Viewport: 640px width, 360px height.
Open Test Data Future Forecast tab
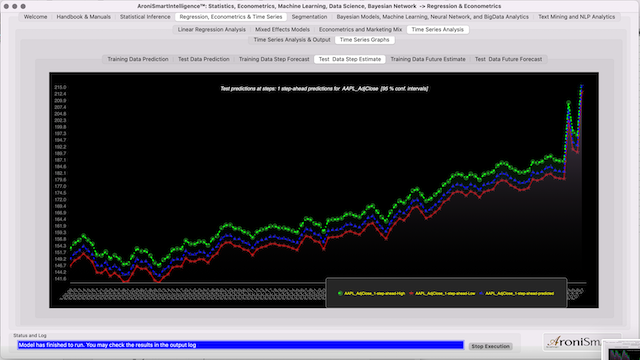point(508,59)
